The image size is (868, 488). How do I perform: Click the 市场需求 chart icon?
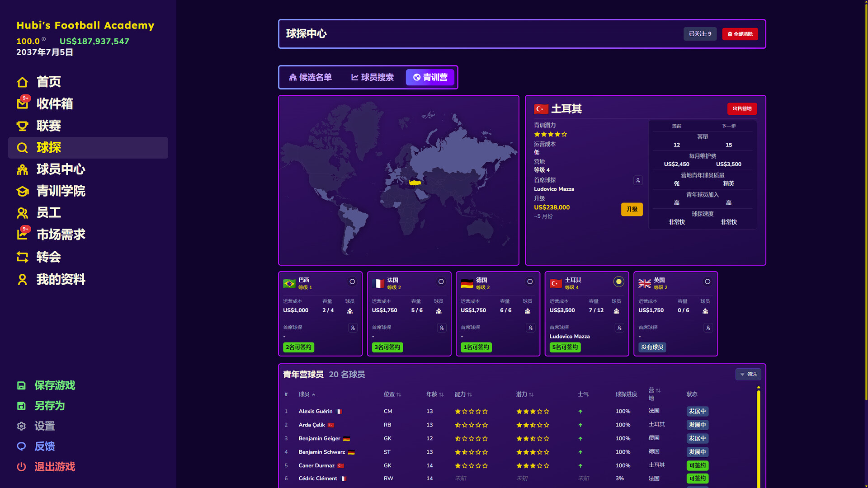coord(23,235)
